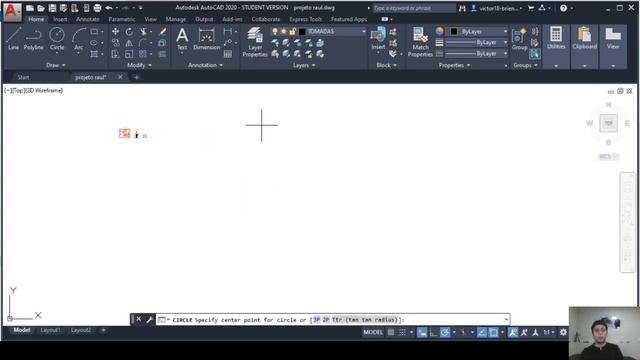This screenshot has width=640, height=360.
Task: Open the annotation scale 1:1 dropdown
Action: point(549,332)
